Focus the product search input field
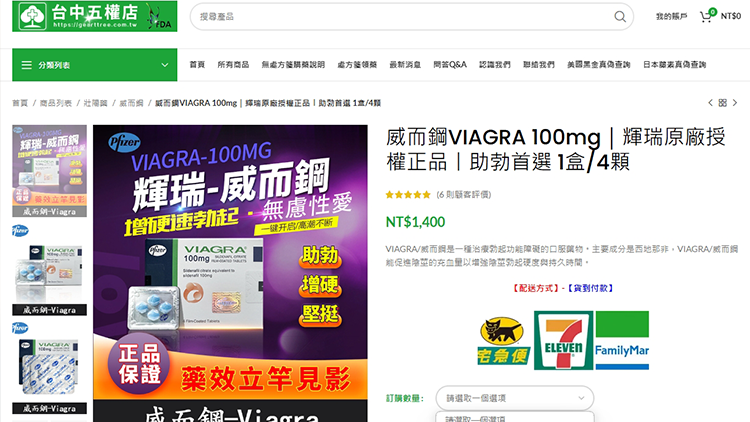 [x=400, y=17]
